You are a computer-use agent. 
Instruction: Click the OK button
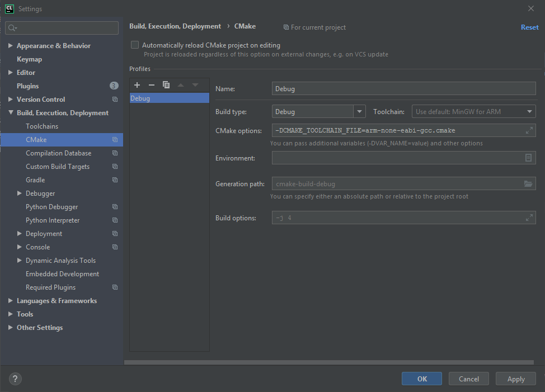click(422, 379)
